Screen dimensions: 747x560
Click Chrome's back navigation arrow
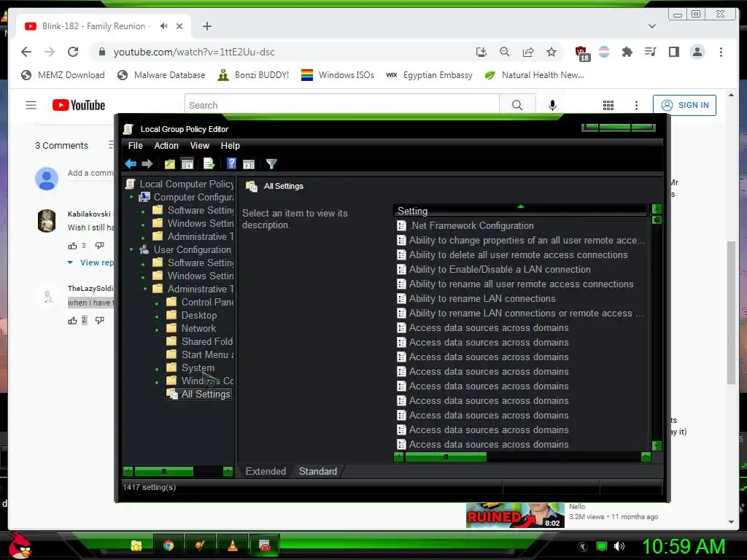pos(26,52)
